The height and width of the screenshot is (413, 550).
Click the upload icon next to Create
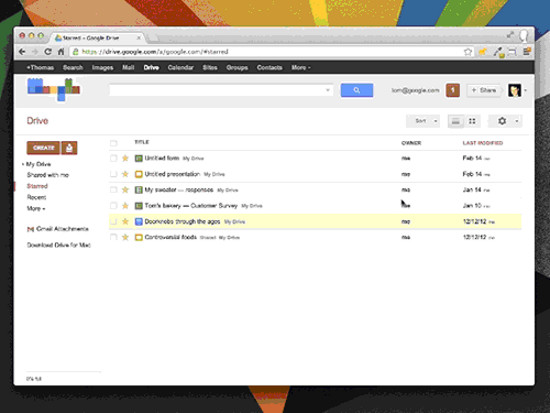(69, 148)
